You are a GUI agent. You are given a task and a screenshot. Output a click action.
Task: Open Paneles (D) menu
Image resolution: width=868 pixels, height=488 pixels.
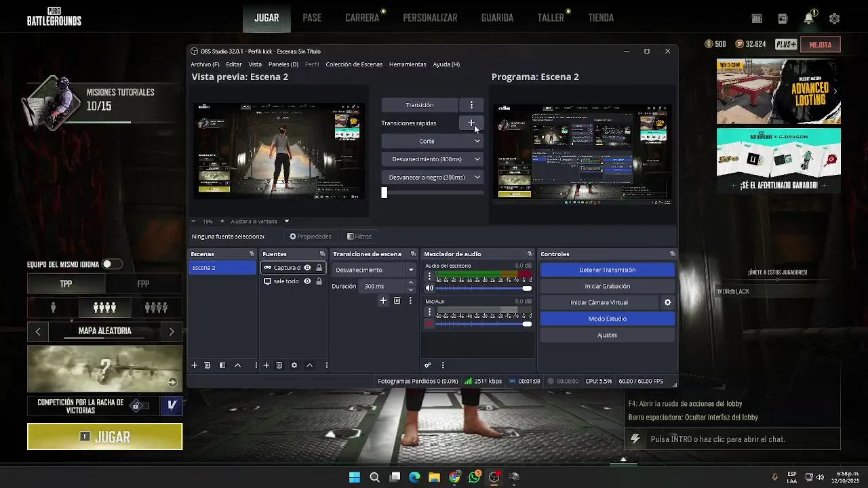[x=283, y=64]
